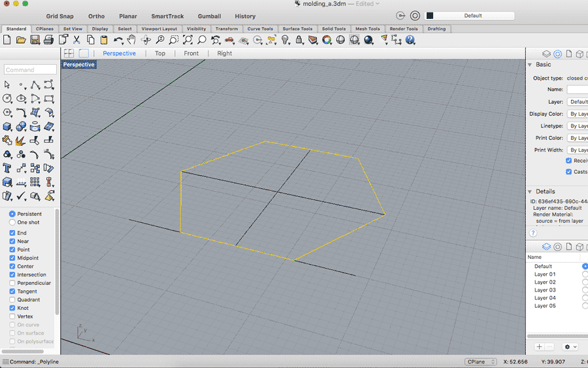Click the Paste clipboard icon
This screenshot has width=588, height=368.
(x=104, y=40)
